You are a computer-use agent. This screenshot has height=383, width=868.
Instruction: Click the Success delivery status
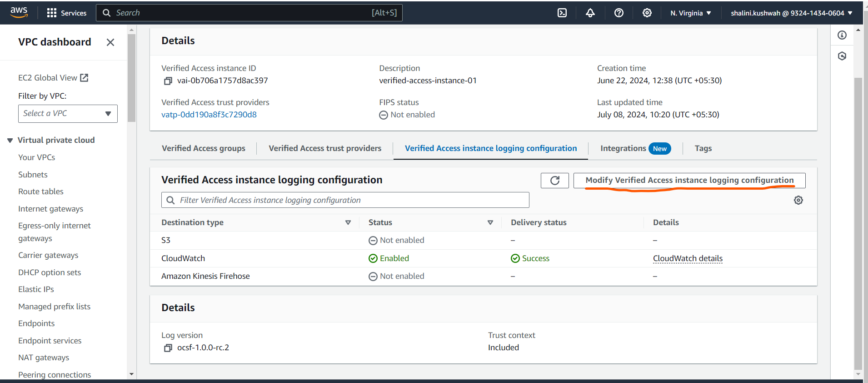530,258
